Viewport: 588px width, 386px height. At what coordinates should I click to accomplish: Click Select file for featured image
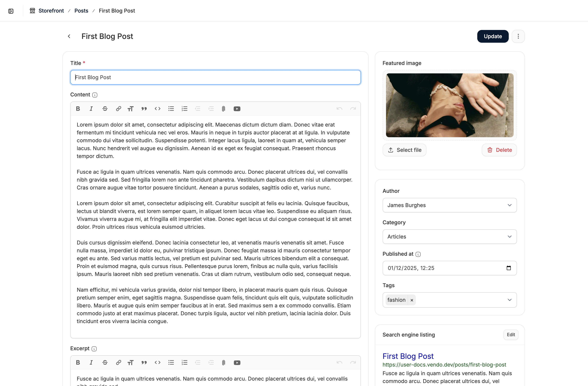404,150
